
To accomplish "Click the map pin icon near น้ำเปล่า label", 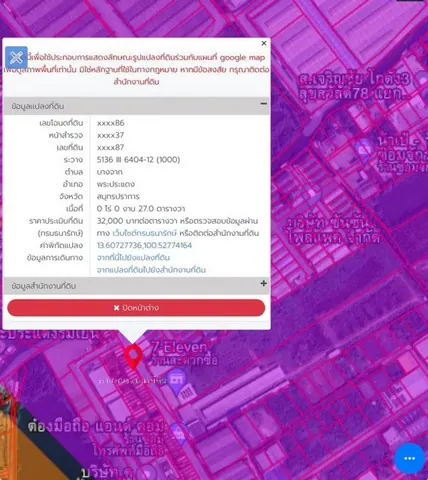I will point(363,147).
